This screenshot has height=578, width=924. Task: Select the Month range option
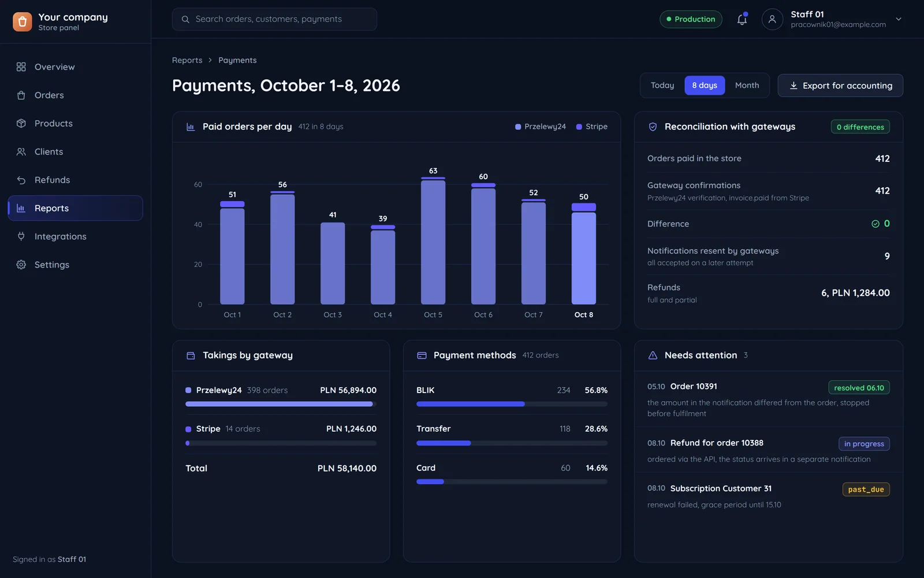point(747,86)
